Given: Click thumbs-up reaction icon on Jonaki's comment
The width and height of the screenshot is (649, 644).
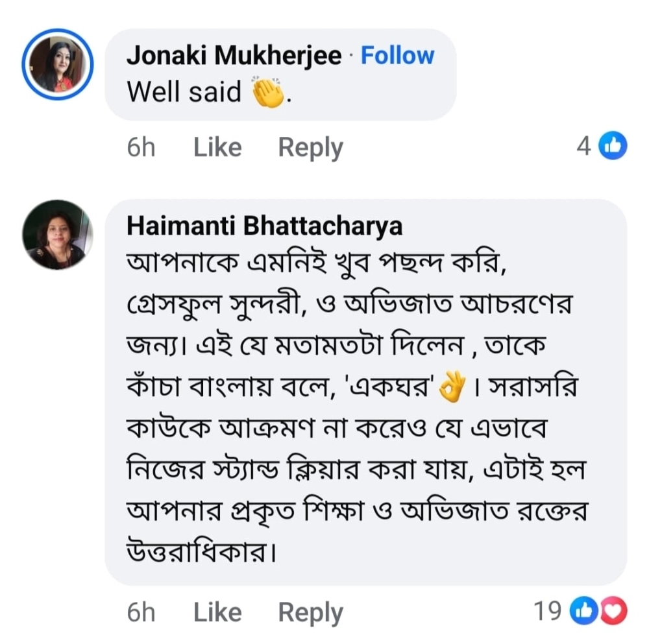Looking at the screenshot, I should [x=613, y=147].
